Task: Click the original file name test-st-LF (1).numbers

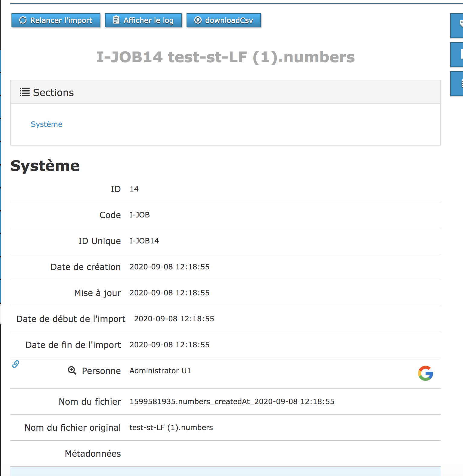Action: click(171, 427)
